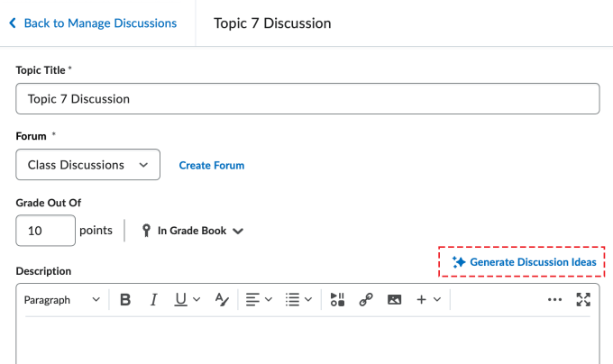Click the Topic Title input field
The height and width of the screenshot is (364, 613).
point(307,99)
